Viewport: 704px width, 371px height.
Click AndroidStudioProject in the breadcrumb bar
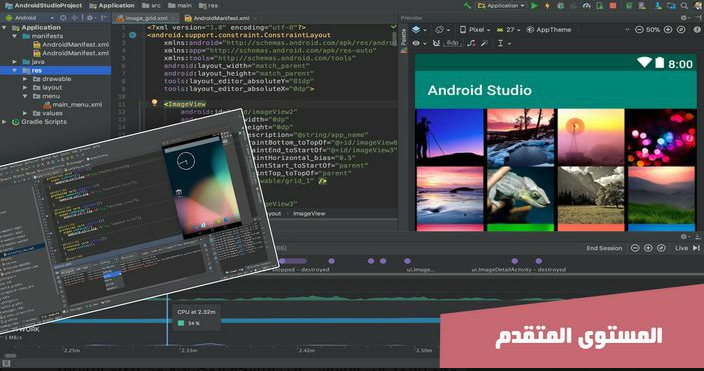44,5
